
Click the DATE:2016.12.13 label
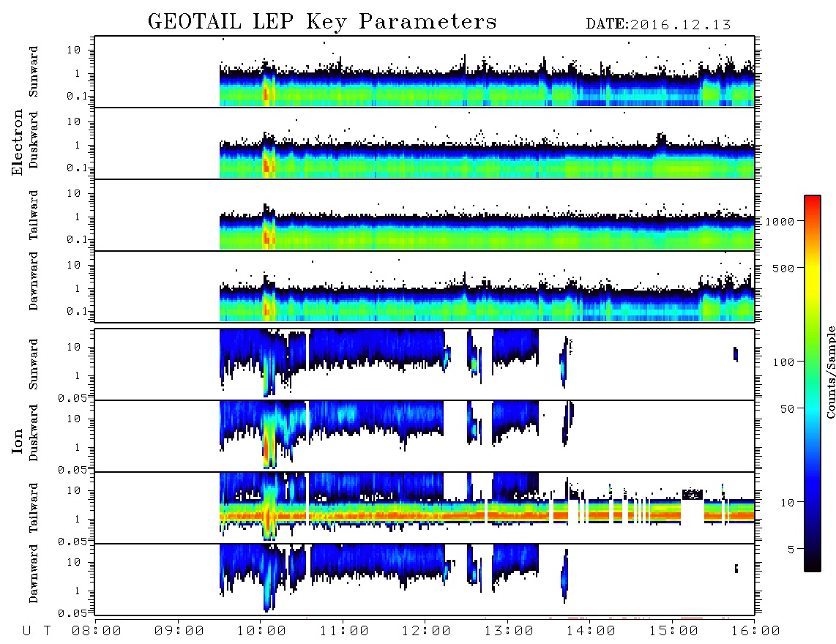(658, 25)
